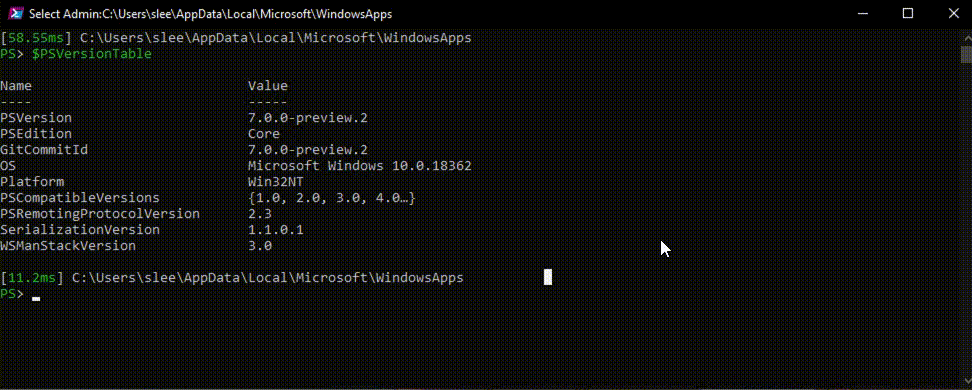This screenshot has width=972, height=390.
Task: Click the green 11.2ms timing label
Action: coord(32,278)
